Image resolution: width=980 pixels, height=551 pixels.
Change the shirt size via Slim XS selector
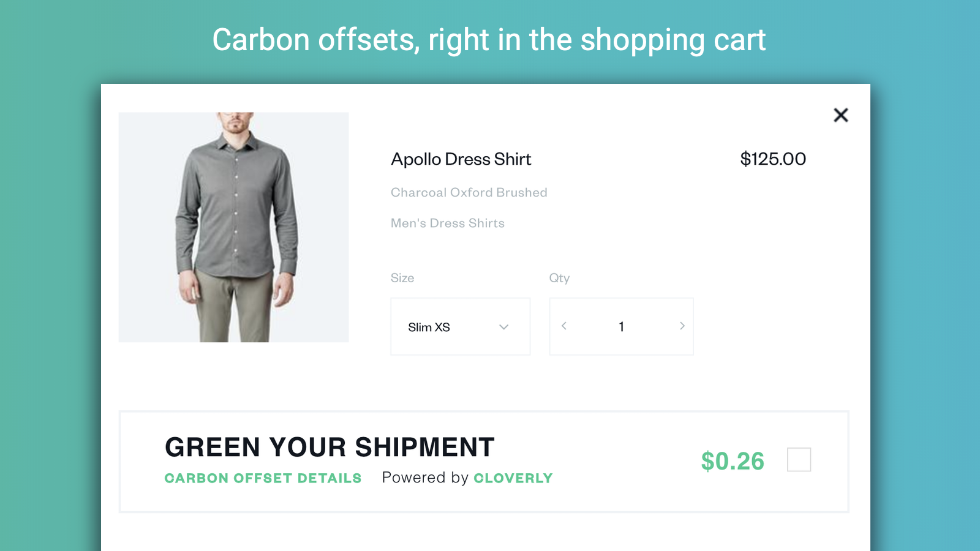(460, 326)
